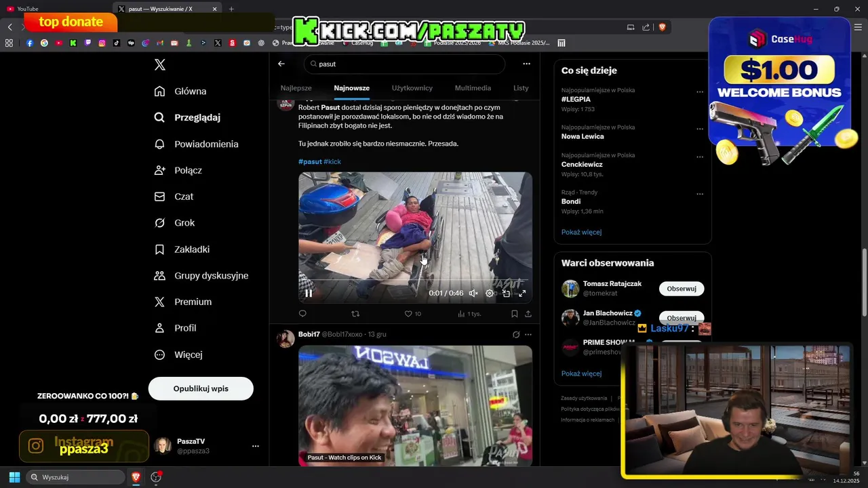Go back with arrow beside search box
Screen dimensions: 868x488
click(x=281, y=64)
